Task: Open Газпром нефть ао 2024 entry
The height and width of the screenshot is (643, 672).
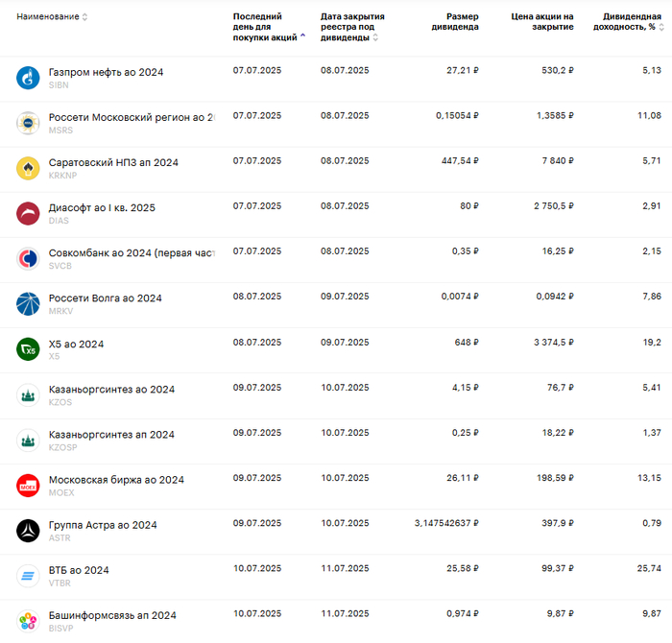Action: [x=107, y=72]
